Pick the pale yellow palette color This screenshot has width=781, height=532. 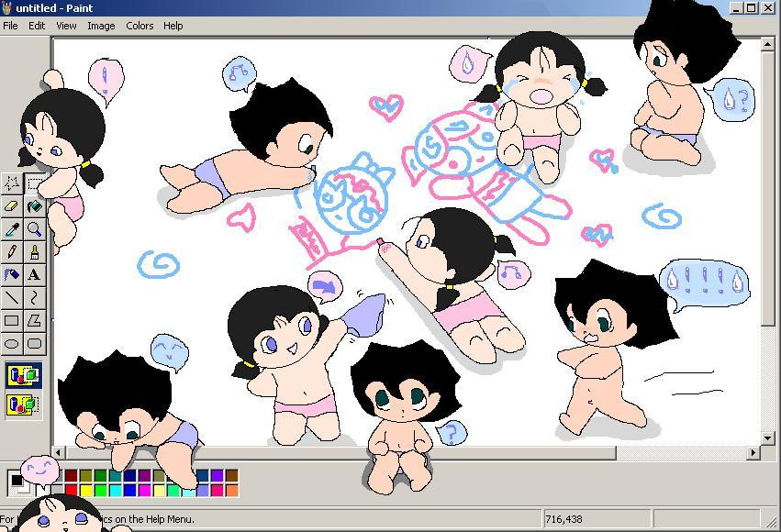pos(159,491)
